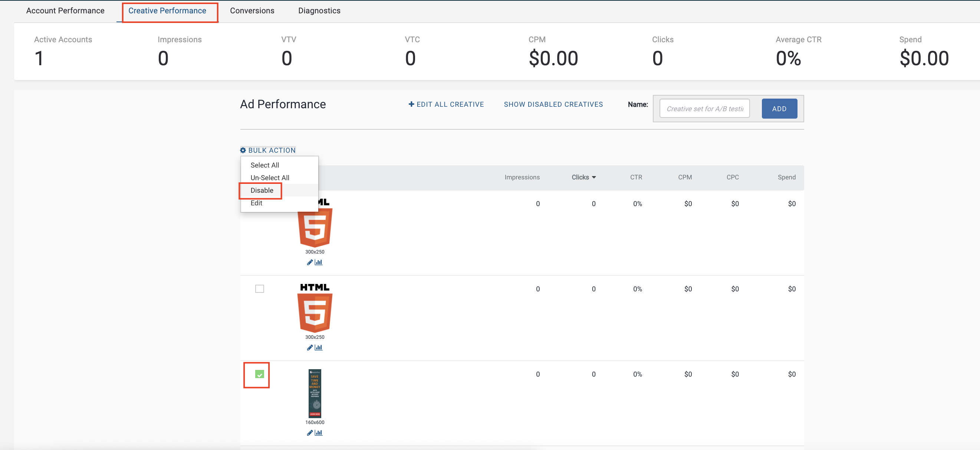Choose Disable from bulk menu
The height and width of the screenshot is (450, 980).
[x=262, y=190]
